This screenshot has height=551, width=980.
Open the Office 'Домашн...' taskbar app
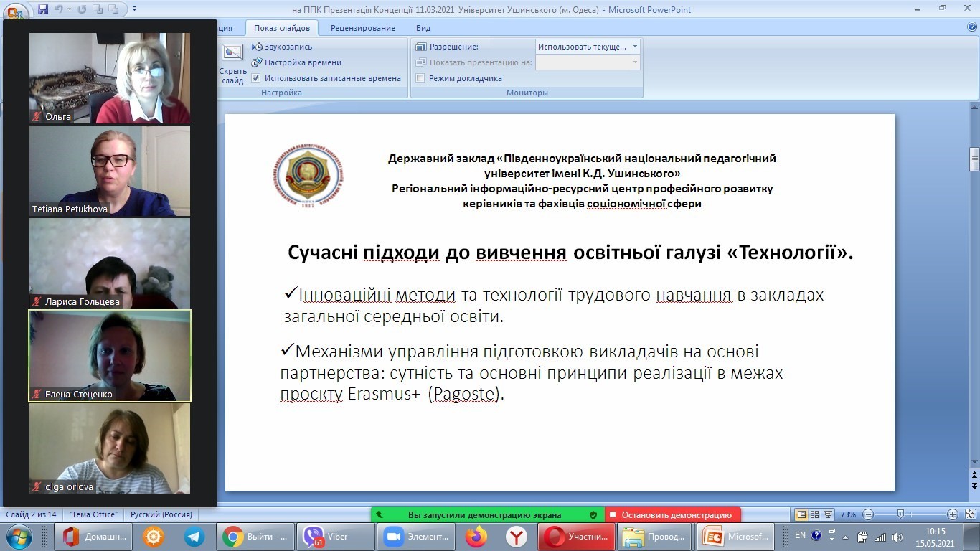[x=95, y=537]
